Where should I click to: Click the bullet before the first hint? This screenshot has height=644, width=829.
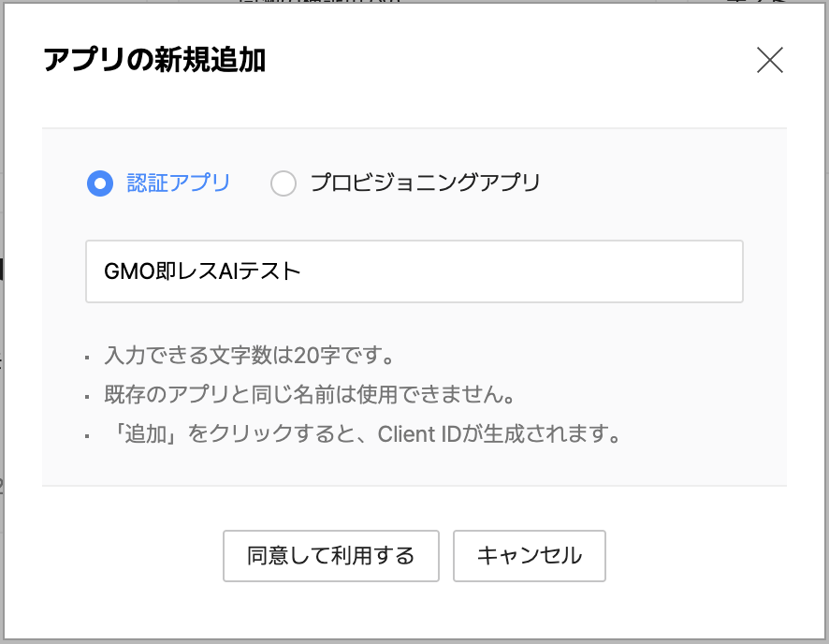coord(87,358)
